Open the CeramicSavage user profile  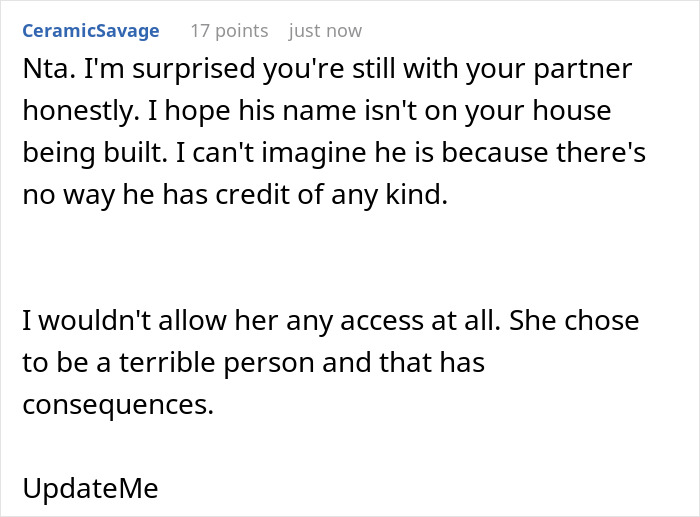[90, 31]
